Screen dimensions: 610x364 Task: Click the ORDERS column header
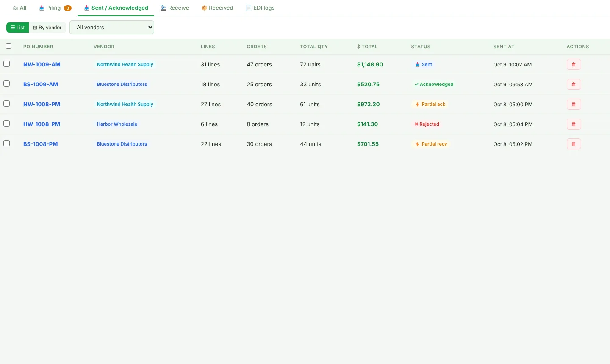coord(257,47)
